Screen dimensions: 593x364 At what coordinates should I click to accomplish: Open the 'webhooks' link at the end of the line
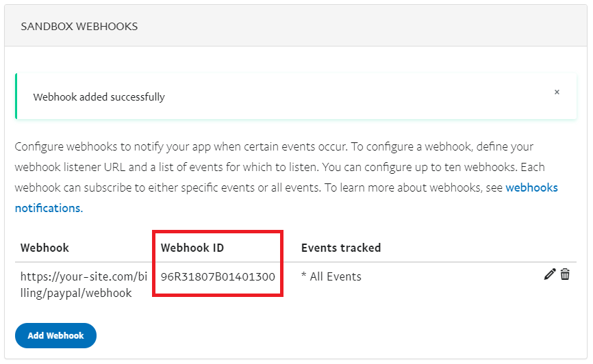coord(531,187)
